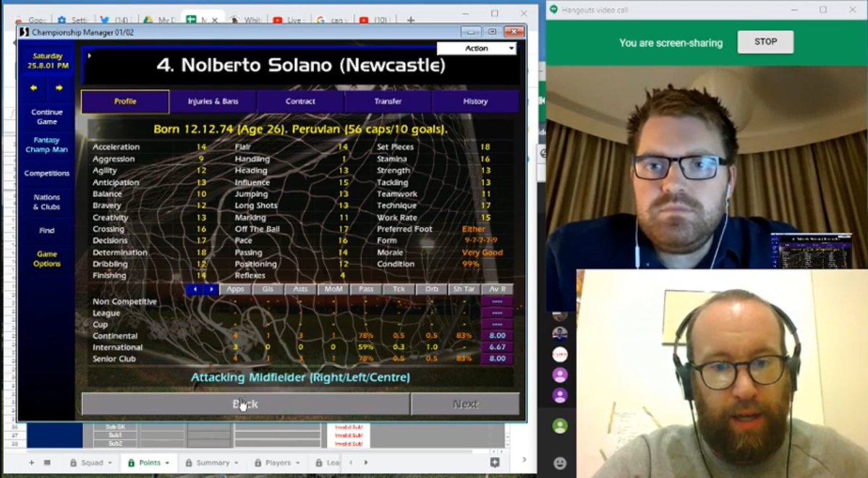
Task: Click the Morale value Very Good
Action: point(482,252)
